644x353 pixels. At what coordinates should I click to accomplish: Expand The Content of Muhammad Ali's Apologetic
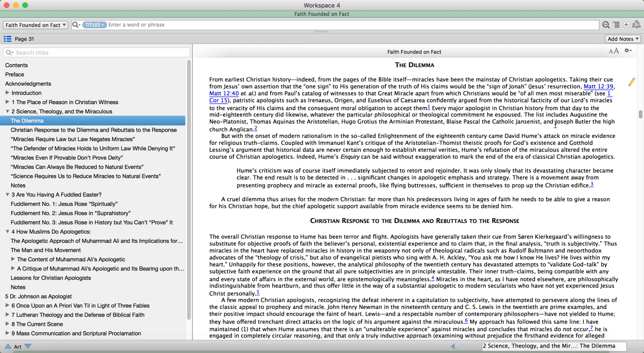point(13,260)
